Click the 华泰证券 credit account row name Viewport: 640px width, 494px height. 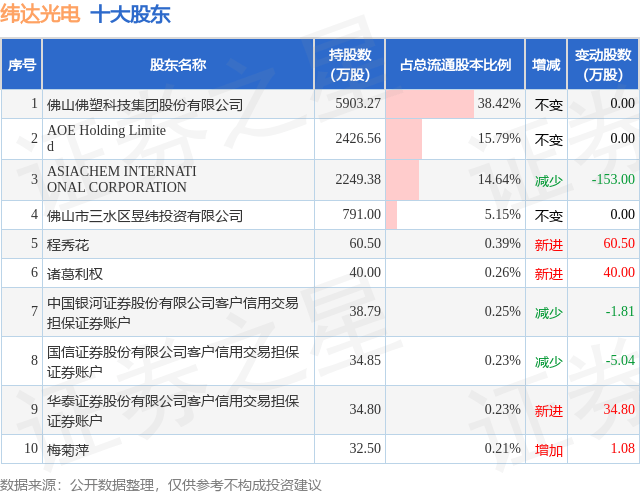(x=173, y=411)
